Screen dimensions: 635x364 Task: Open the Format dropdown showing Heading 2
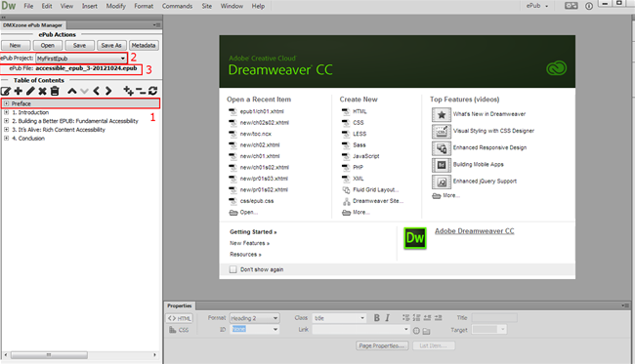point(254,318)
